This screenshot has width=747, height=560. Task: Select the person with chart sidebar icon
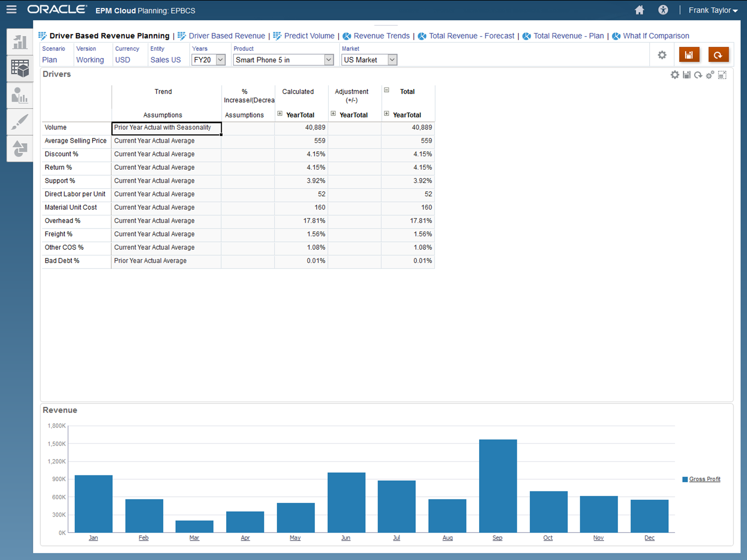(x=20, y=95)
